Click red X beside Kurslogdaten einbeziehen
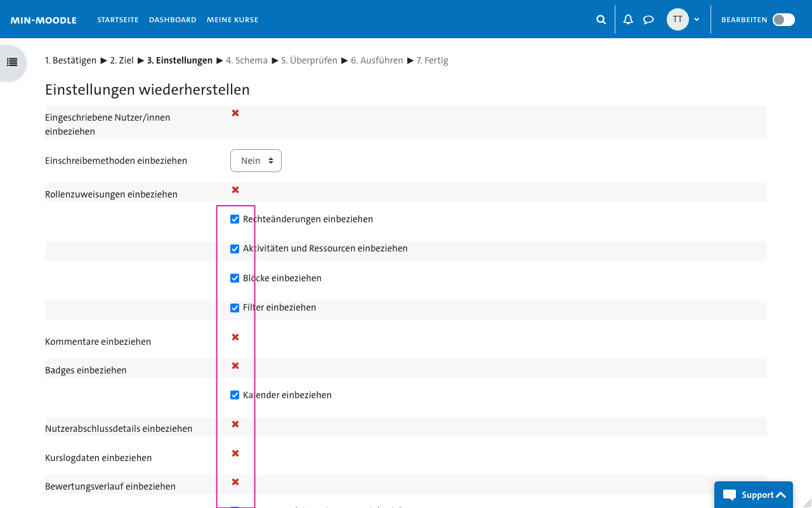This screenshot has width=812, height=508. pyautogui.click(x=235, y=453)
